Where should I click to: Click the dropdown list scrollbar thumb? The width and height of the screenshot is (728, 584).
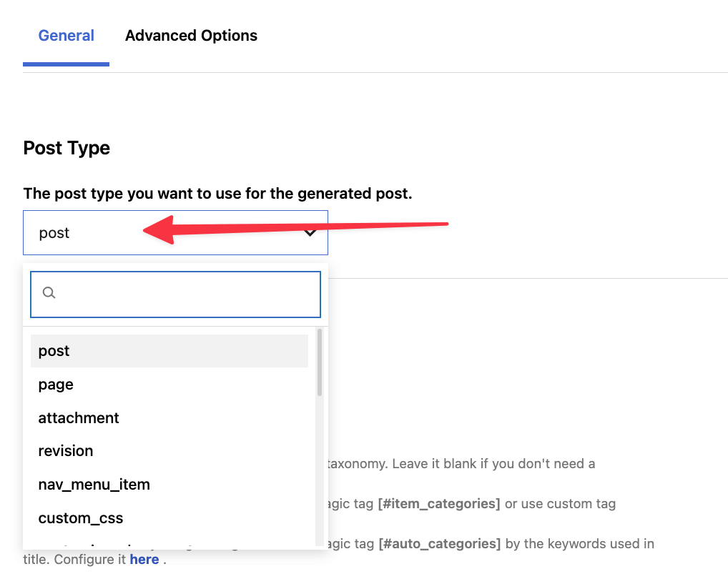pos(320,362)
